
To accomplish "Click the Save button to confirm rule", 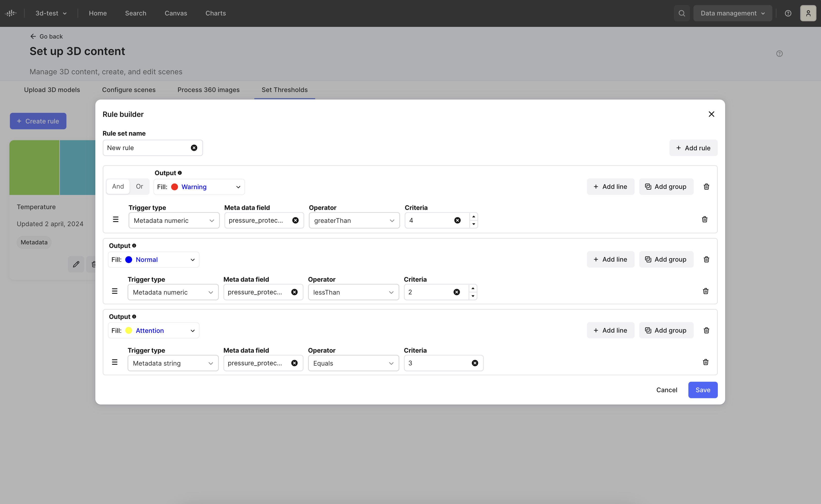I will (x=703, y=389).
